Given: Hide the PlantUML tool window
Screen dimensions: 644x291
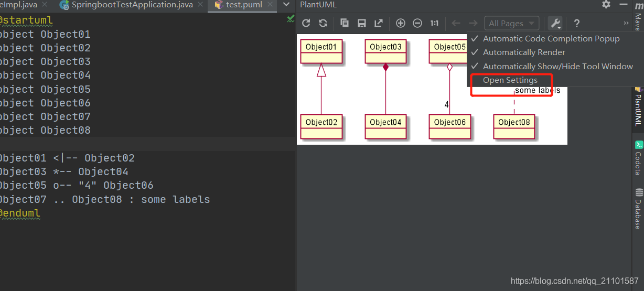Looking at the screenshot, I should [x=623, y=5].
